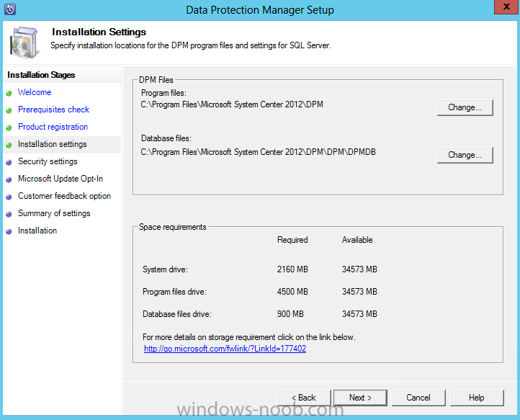The width and height of the screenshot is (520, 420).
Task: Click the Program files path text
Action: (x=232, y=104)
